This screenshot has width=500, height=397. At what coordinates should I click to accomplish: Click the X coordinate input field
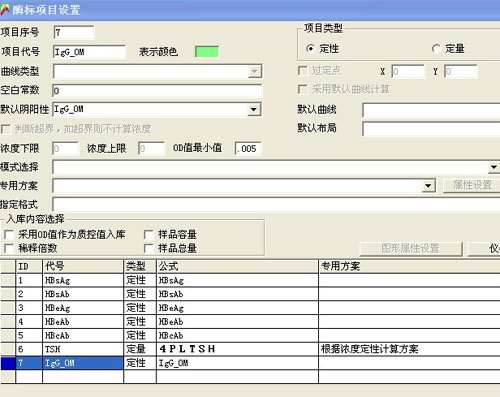pyautogui.click(x=408, y=71)
